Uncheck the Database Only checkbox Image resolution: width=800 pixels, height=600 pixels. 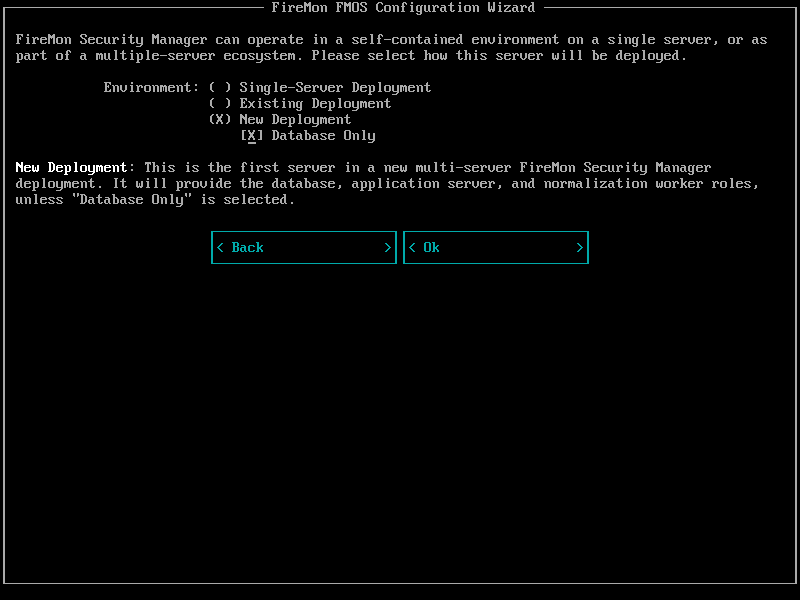tap(252, 136)
